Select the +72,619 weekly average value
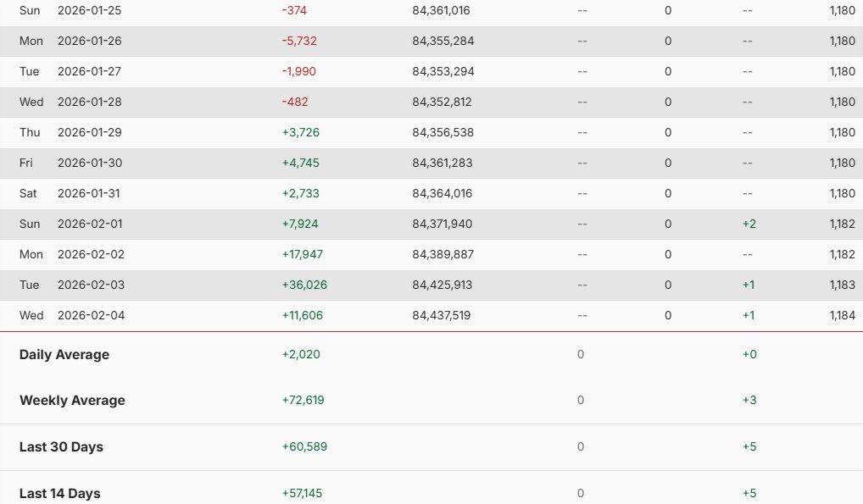Image resolution: width=863 pixels, height=504 pixels. [x=303, y=400]
